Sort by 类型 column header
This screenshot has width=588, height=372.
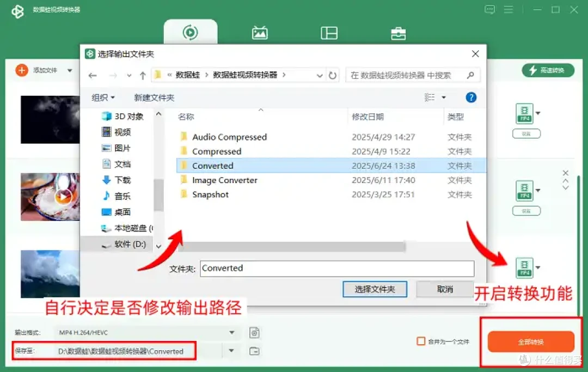tap(456, 117)
